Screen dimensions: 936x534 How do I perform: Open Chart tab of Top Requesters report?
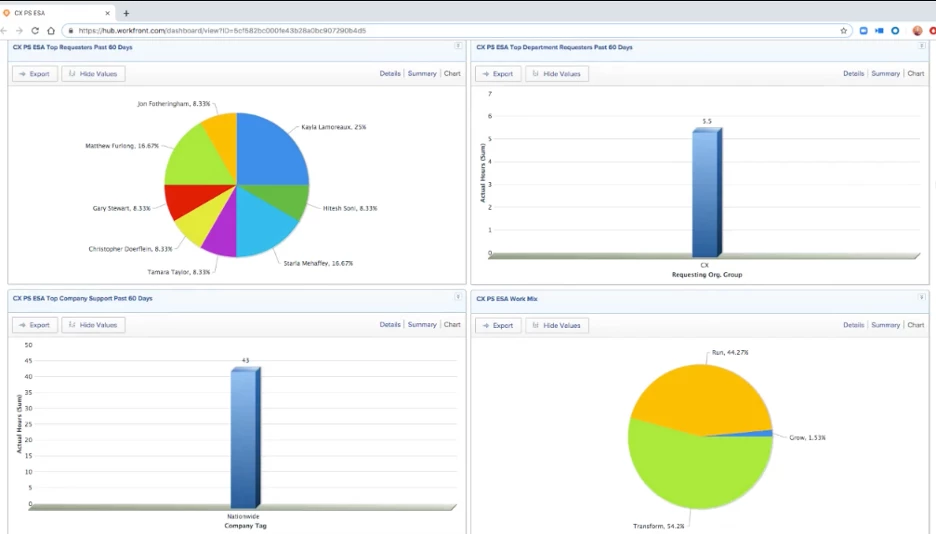click(x=452, y=73)
